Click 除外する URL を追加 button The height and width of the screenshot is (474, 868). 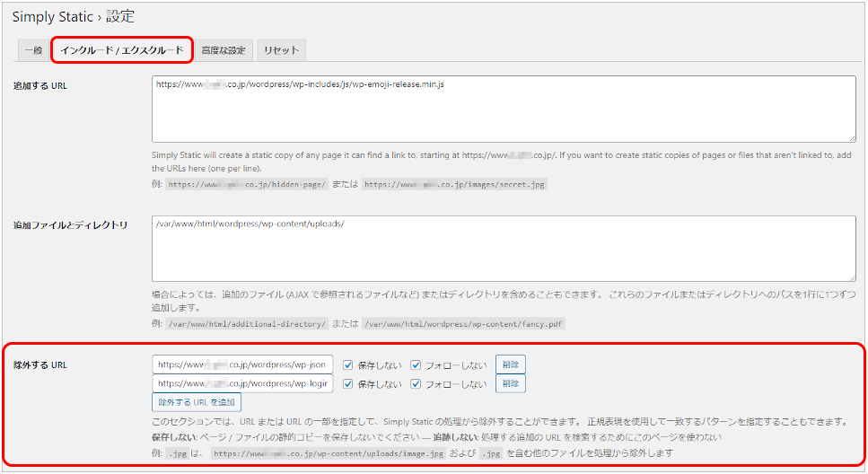click(197, 402)
